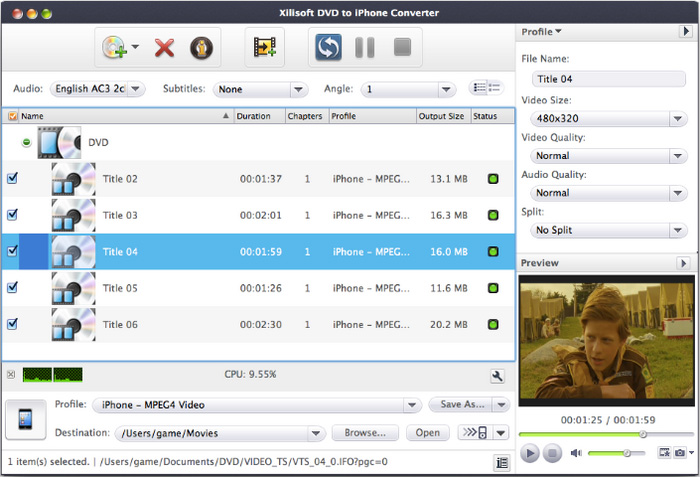The height and width of the screenshot is (477, 700).
Task: Toggle the select-all checkbox in header
Action: (12, 116)
